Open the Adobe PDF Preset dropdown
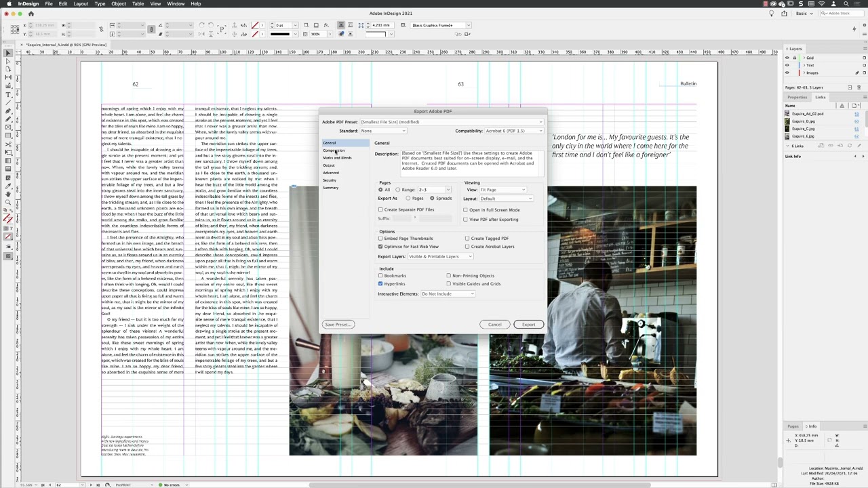The height and width of the screenshot is (488, 868). 452,122
